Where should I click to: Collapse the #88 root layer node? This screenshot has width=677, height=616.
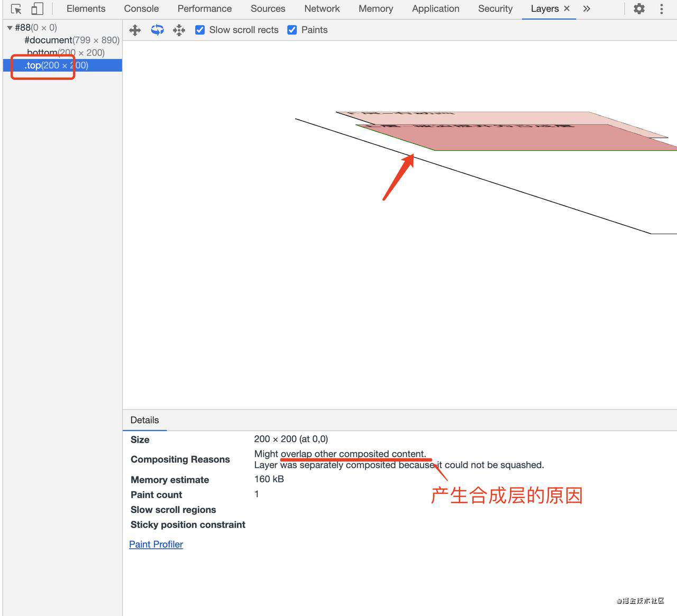tap(10, 27)
